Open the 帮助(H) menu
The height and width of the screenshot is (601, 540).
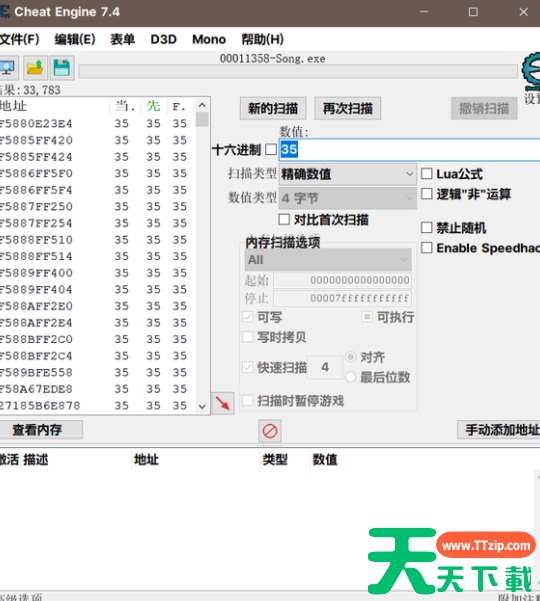(x=263, y=39)
